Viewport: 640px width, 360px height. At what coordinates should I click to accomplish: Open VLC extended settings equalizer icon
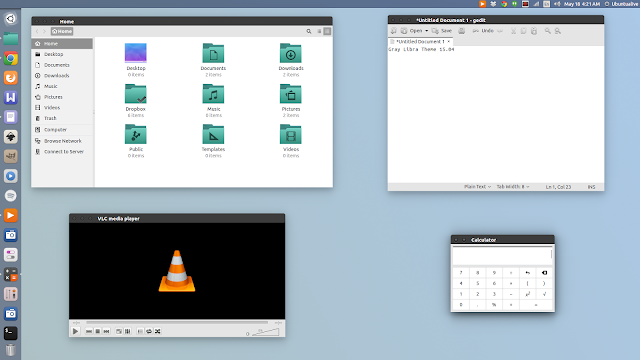(128, 331)
